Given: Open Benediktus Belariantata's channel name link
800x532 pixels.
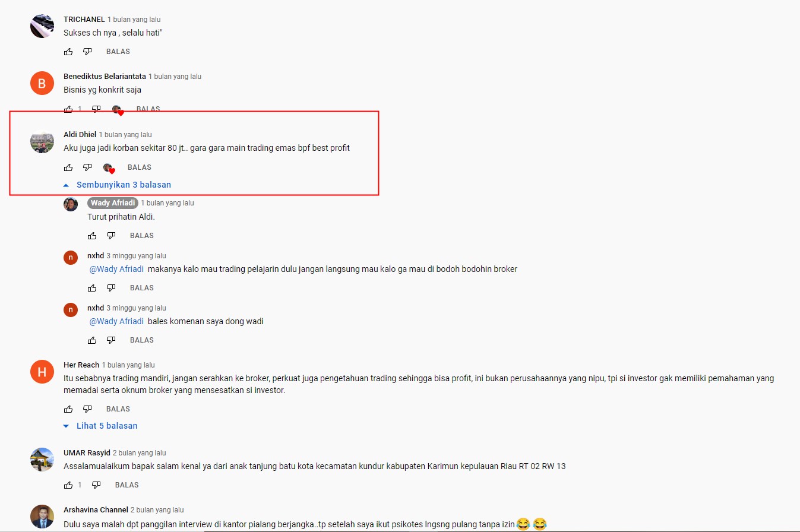Looking at the screenshot, I should [105, 77].
